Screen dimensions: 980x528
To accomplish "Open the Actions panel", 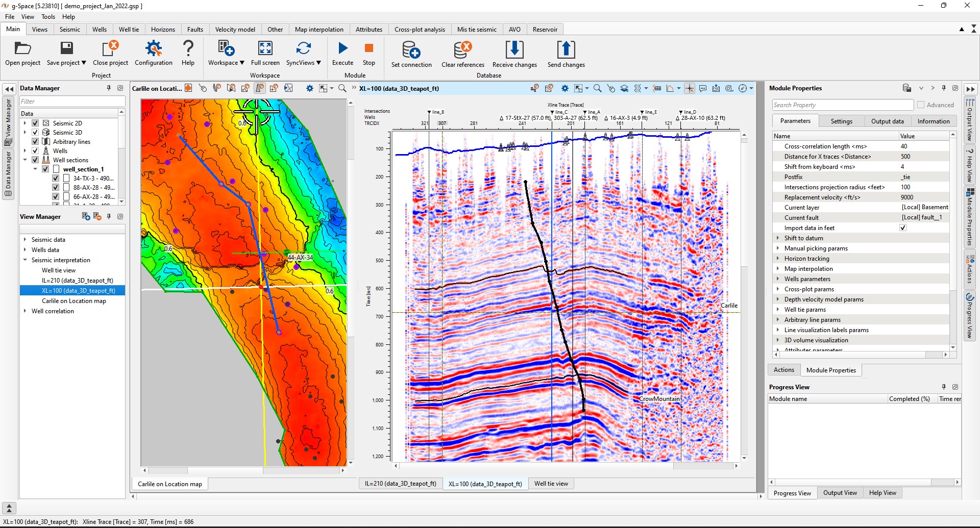I will pos(783,370).
